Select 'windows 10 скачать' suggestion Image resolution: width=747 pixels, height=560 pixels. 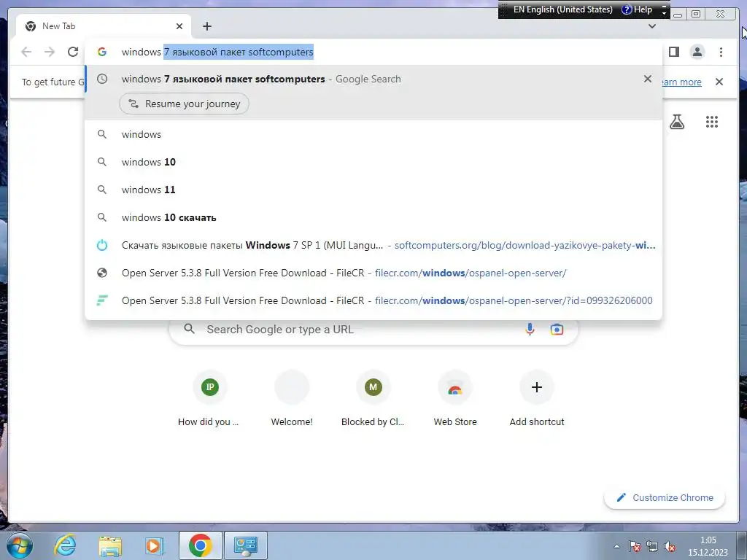(x=373, y=217)
